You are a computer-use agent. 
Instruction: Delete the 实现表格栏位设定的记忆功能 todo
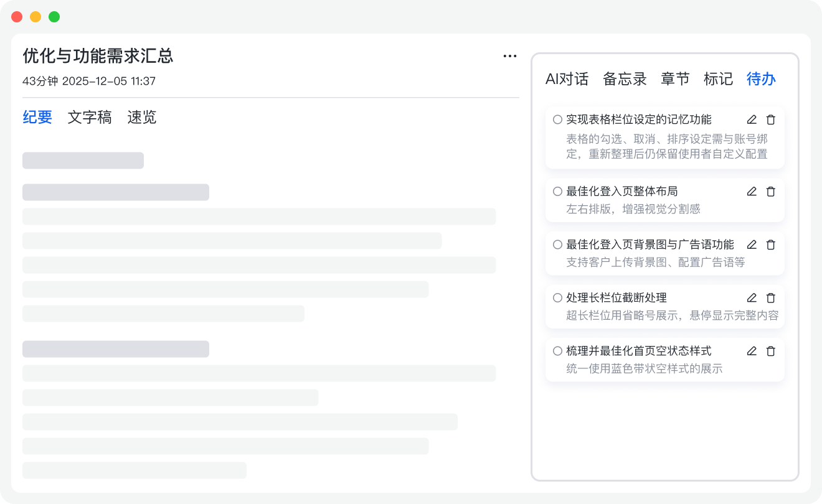click(770, 119)
